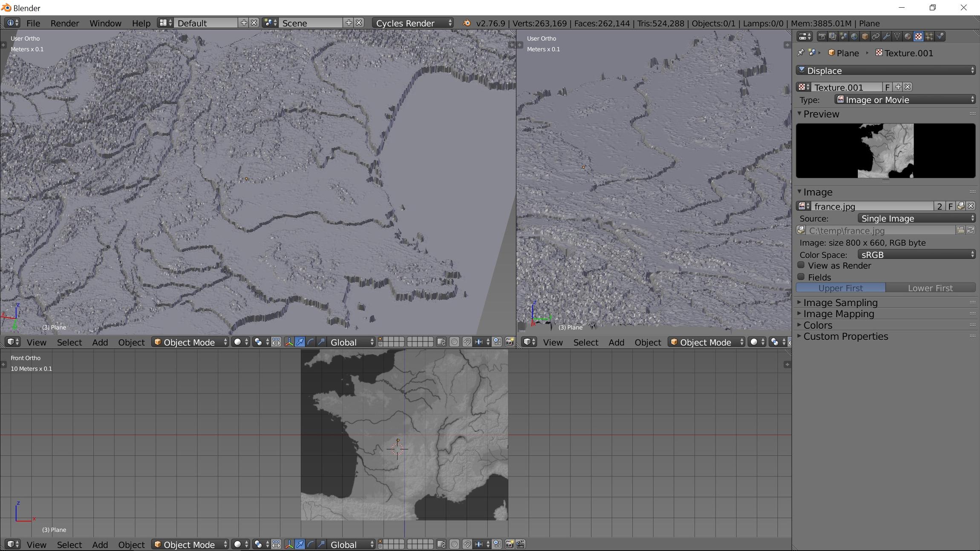Click the C:\temp\france.jpg file path field
This screenshot has width=980, height=551.
pos(881,230)
